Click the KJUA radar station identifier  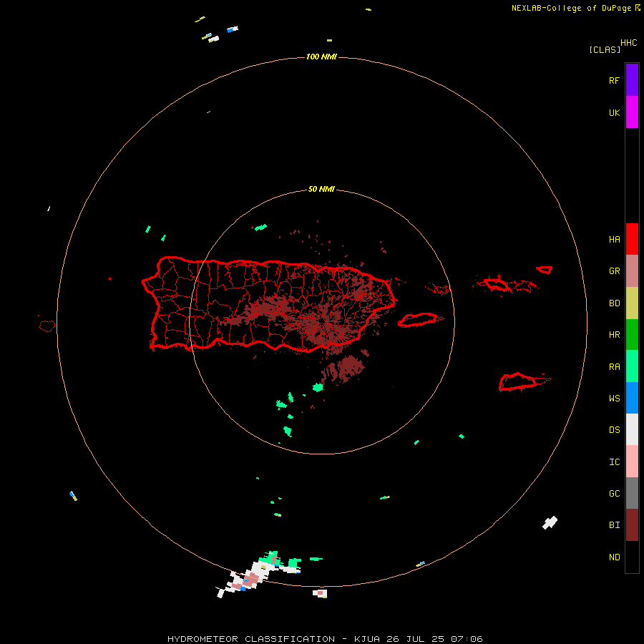point(367,639)
